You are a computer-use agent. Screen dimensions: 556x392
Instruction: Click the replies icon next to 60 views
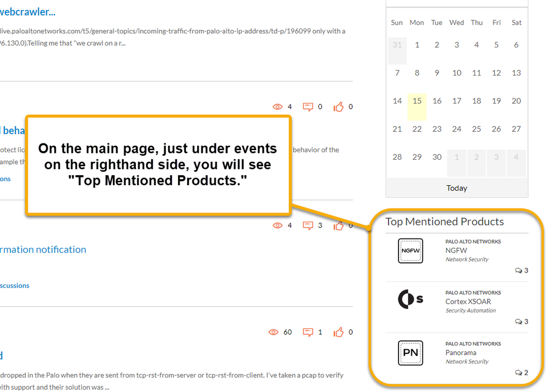(308, 332)
